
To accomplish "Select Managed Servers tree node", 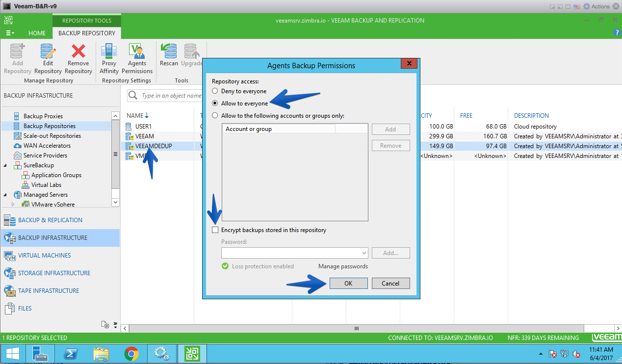I will [x=46, y=195].
